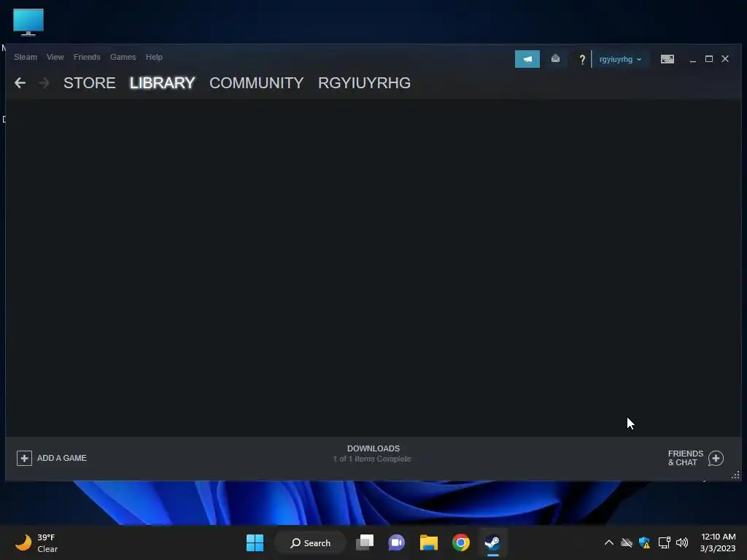Open the clock showing 12:10 AM
The height and width of the screenshot is (560, 747).
718,542
